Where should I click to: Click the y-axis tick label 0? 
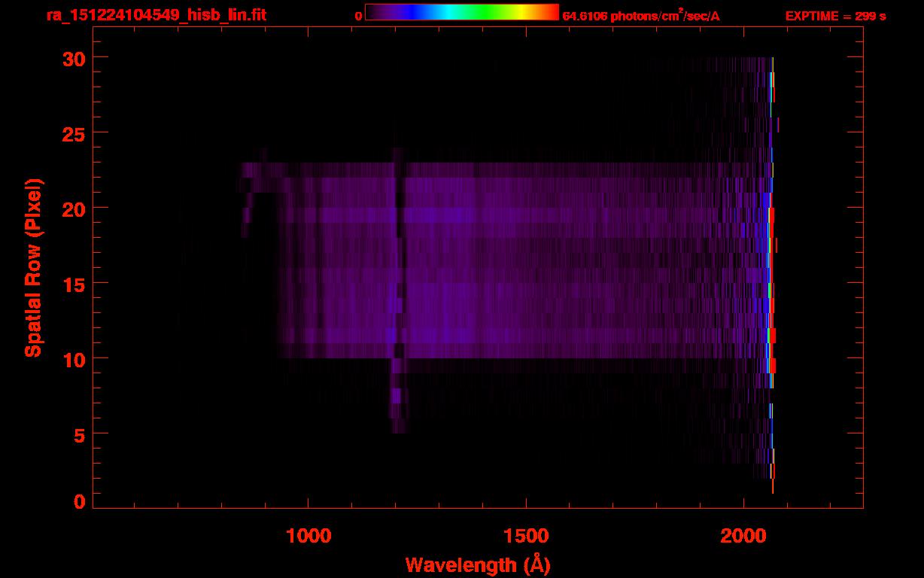(x=78, y=502)
